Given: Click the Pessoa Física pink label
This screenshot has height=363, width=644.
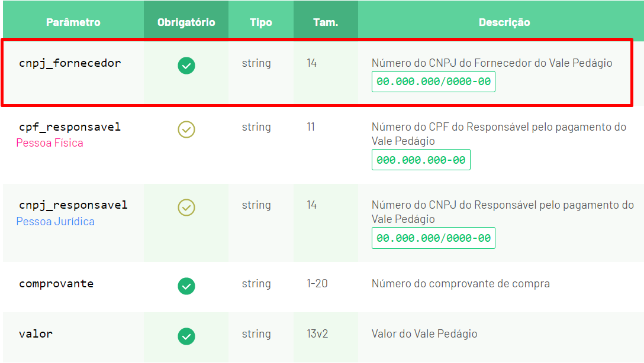Looking at the screenshot, I should [50, 142].
